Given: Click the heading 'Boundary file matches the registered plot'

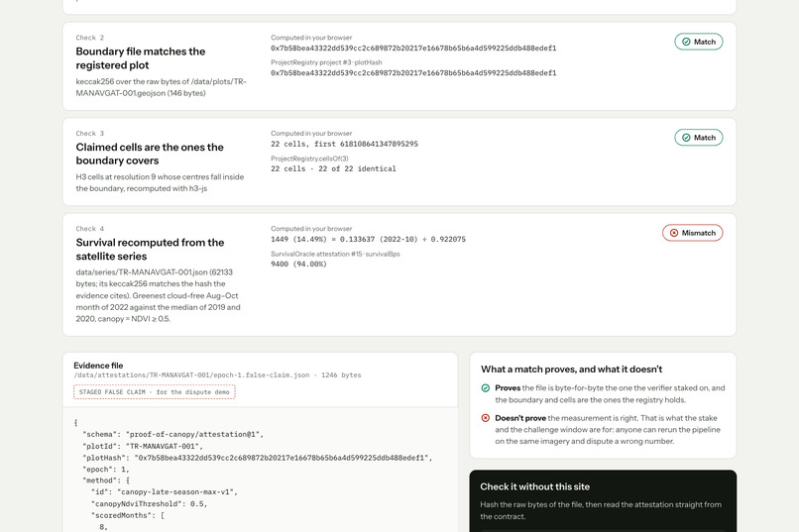Looking at the screenshot, I should (141, 58).
